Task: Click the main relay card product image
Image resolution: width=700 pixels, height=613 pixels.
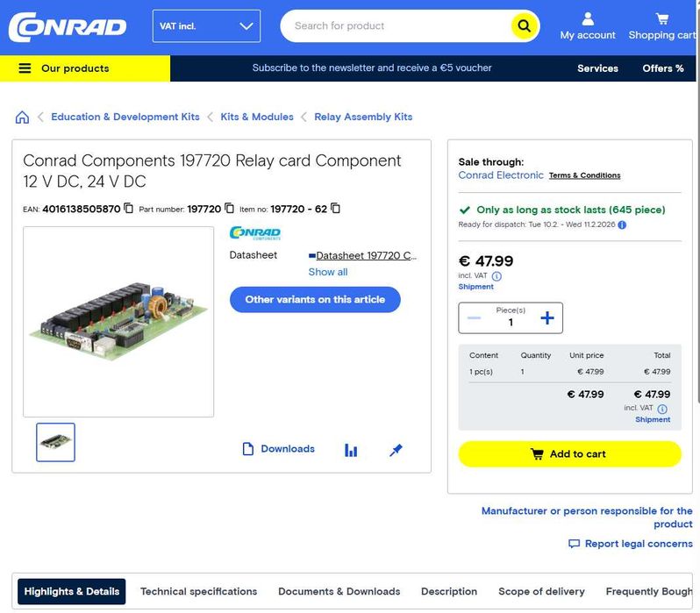Action: pyautogui.click(x=118, y=322)
